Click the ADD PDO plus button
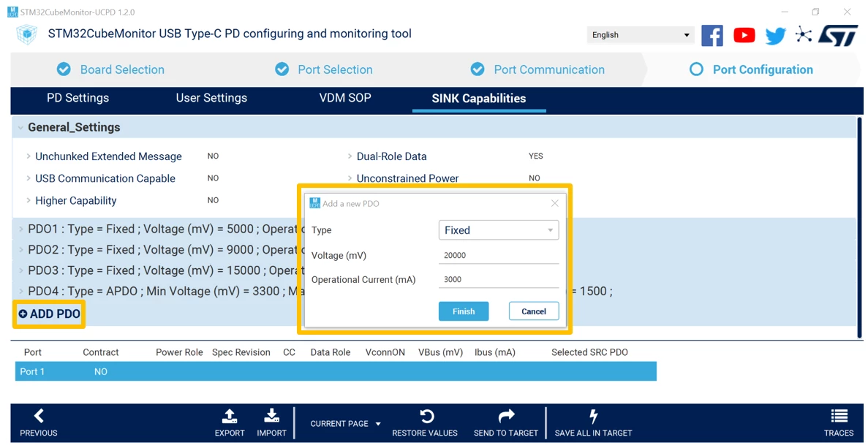The height and width of the screenshot is (448, 868). pos(49,314)
